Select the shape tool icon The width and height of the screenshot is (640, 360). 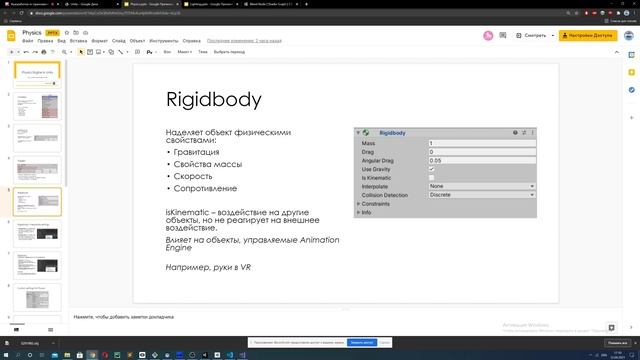(111, 52)
